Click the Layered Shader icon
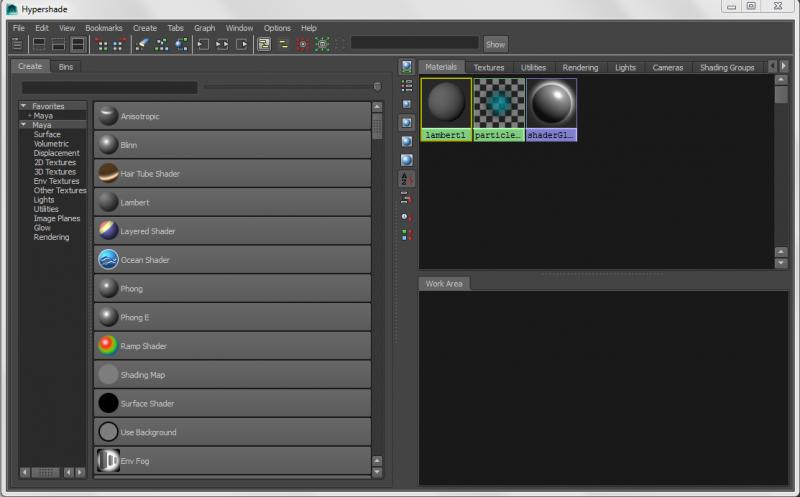800x497 pixels. click(108, 231)
